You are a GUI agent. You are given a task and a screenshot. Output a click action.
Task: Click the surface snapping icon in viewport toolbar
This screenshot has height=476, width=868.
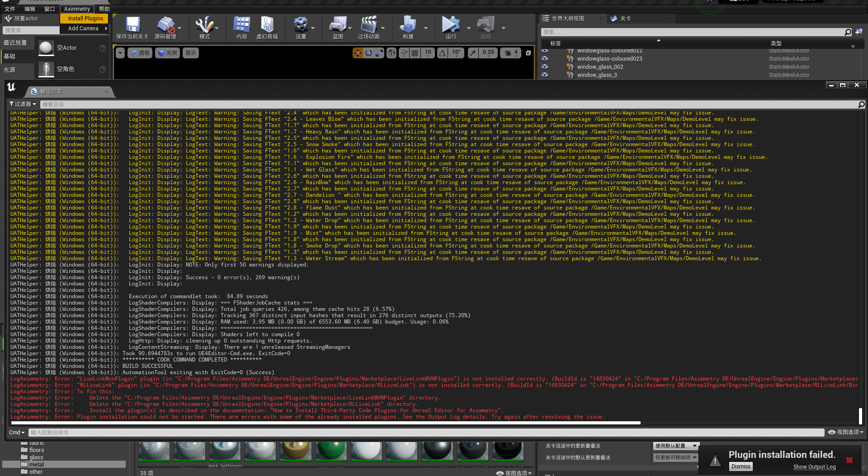(x=404, y=53)
